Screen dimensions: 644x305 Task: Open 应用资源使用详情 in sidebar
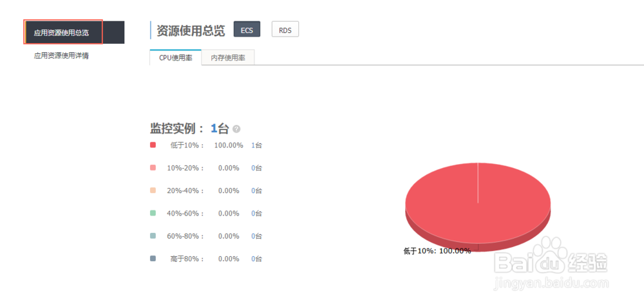click(61, 56)
